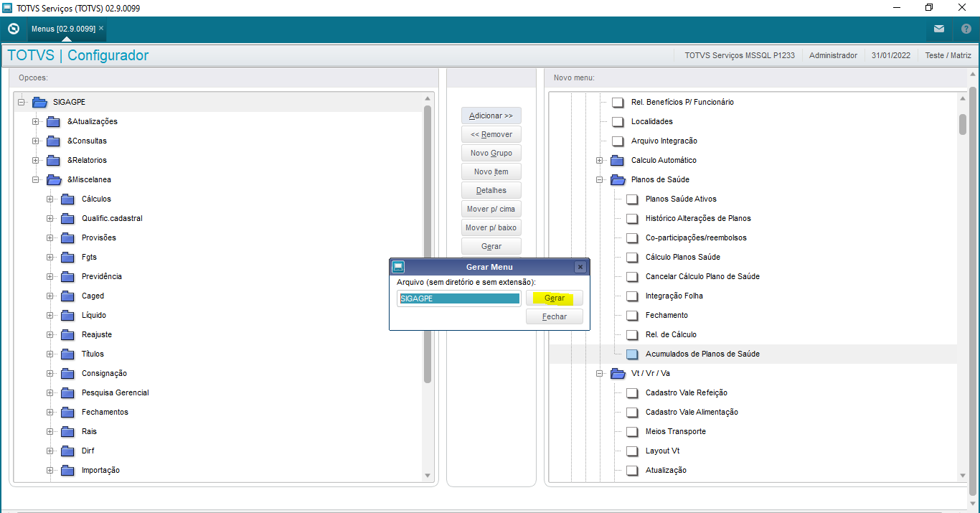Toggle the Cancelar Cálculo Plano de Saúde checkbox
The height and width of the screenshot is (513, 980).
tap(632, 276)
